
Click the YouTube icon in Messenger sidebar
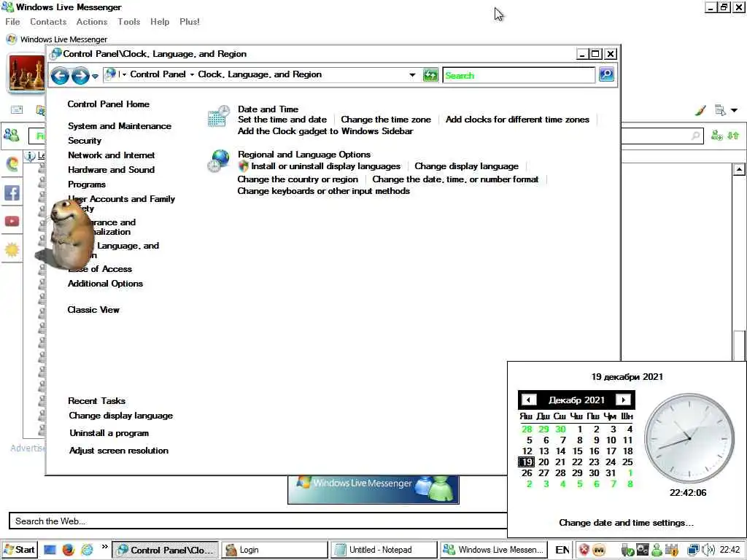click(x=12, y=222)
